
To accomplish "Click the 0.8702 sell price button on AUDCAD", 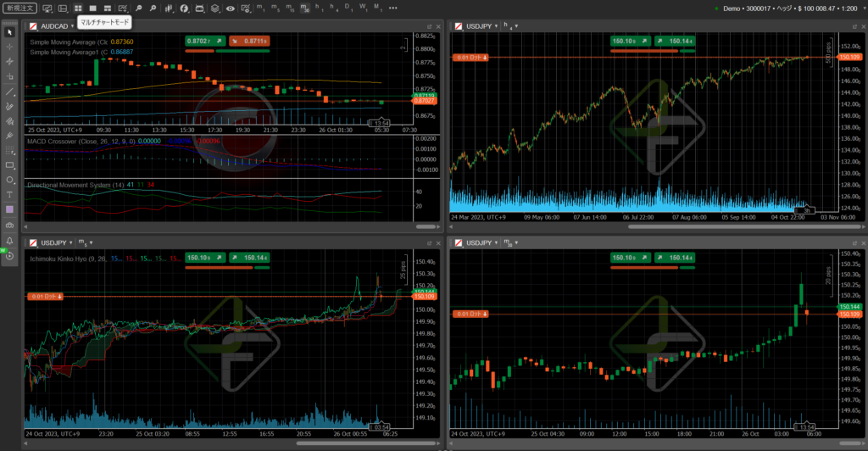I will pos(200,40).
